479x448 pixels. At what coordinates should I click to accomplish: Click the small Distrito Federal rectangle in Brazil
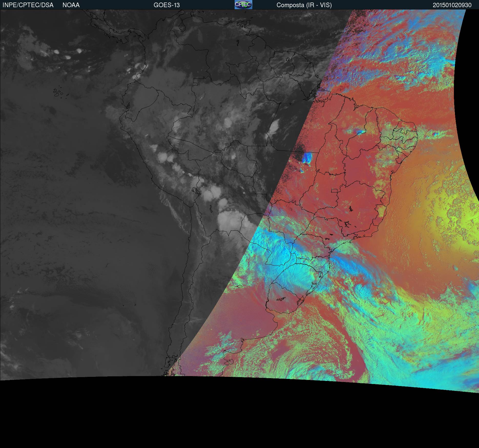click(335, 190)
